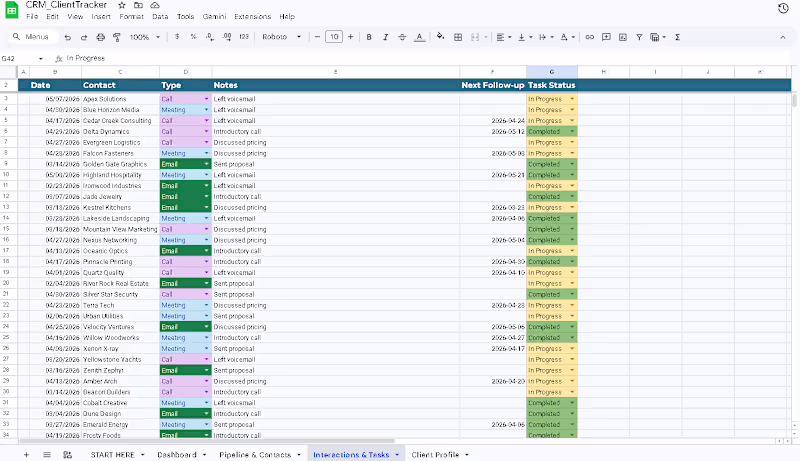
Task: Open the Roboto font dropdown
Action: tap(282, 37)
